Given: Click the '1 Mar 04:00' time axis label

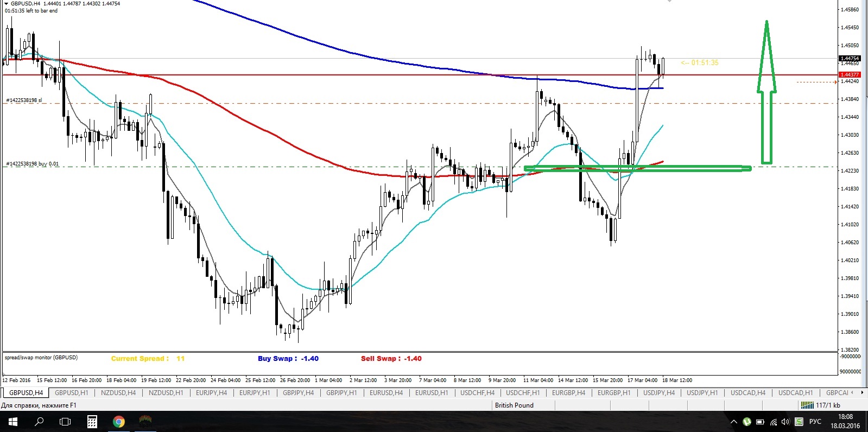Looking at the screenshot, I should point(328,380).
